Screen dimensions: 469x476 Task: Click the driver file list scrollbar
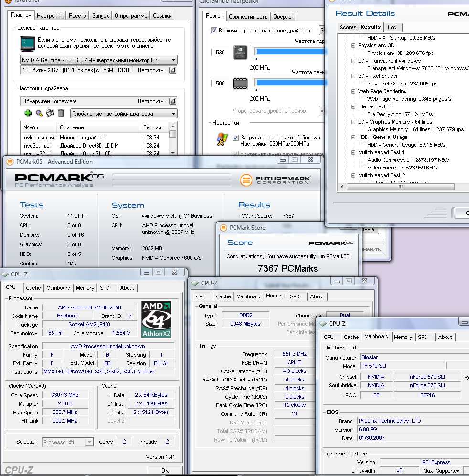coord(173,139)
